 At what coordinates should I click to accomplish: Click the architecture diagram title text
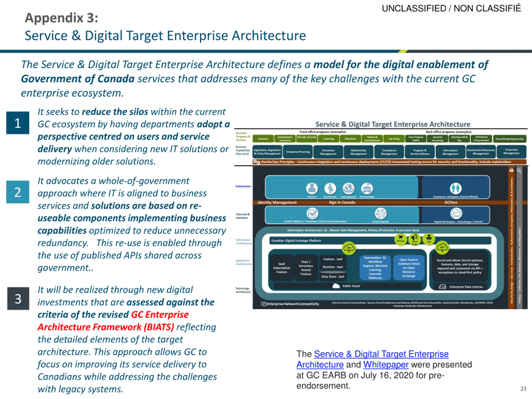(x=393, y=124)
